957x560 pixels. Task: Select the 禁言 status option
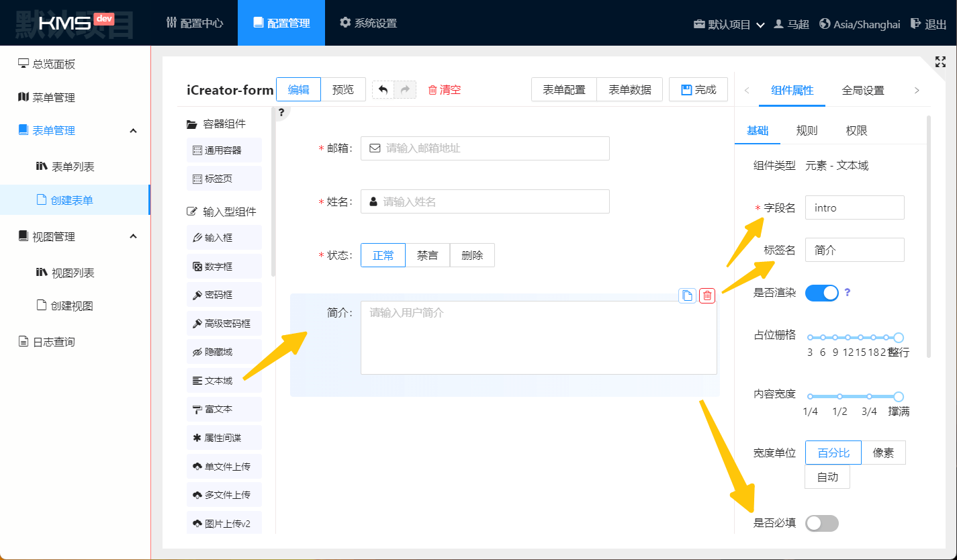click(428, 255)
